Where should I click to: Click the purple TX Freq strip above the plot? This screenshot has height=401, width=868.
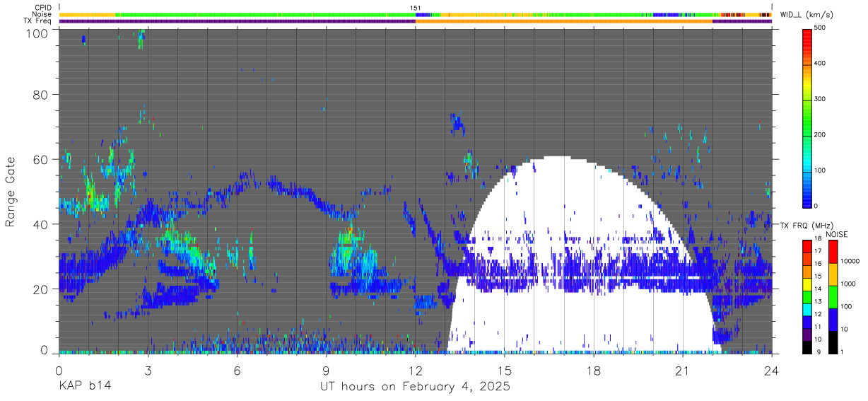coord(237,21)
